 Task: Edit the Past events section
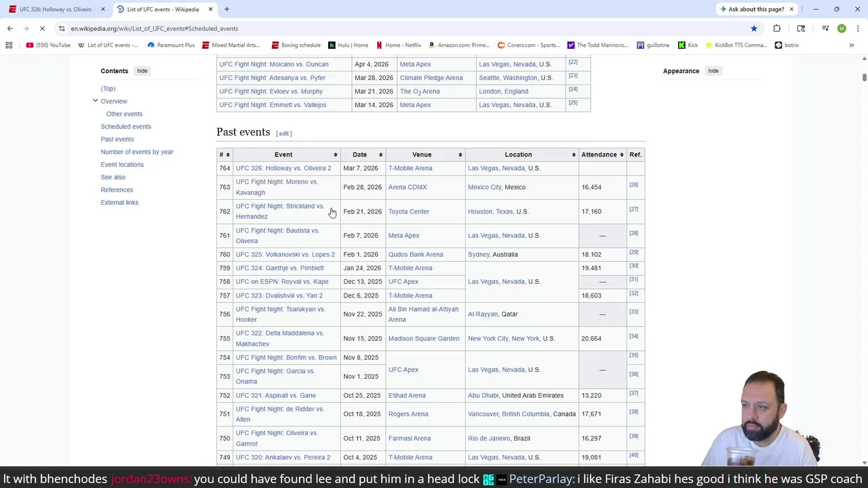(x=284, y=134)
